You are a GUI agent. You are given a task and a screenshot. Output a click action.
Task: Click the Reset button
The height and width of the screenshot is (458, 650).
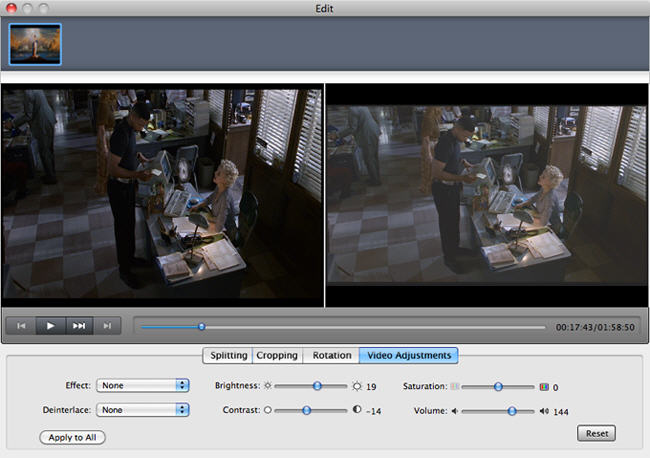pos(597,434)
